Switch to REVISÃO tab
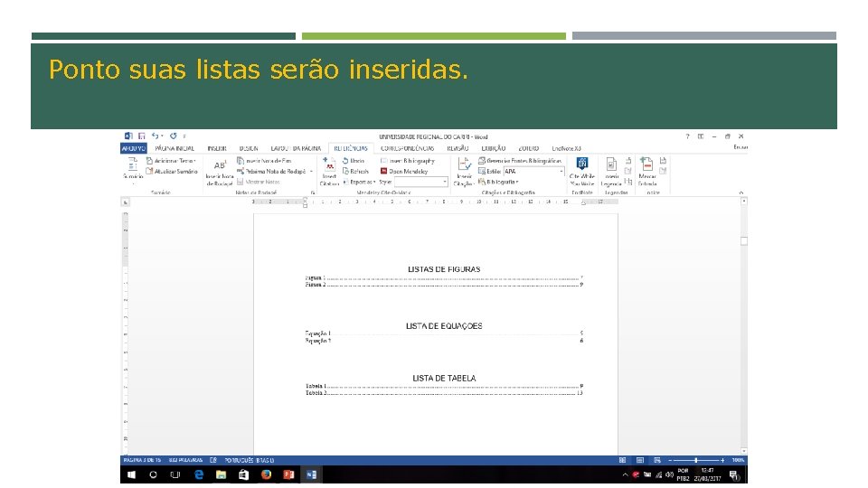 coord(458,148)
